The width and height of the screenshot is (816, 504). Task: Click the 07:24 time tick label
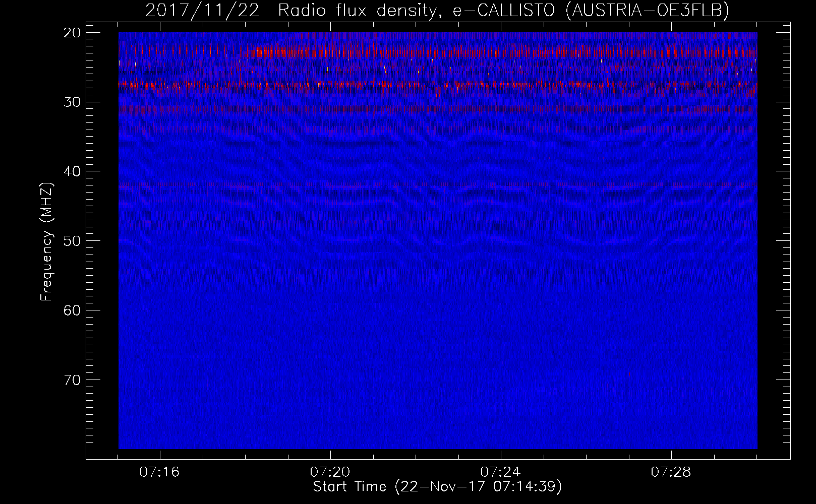tap(501, 472)
